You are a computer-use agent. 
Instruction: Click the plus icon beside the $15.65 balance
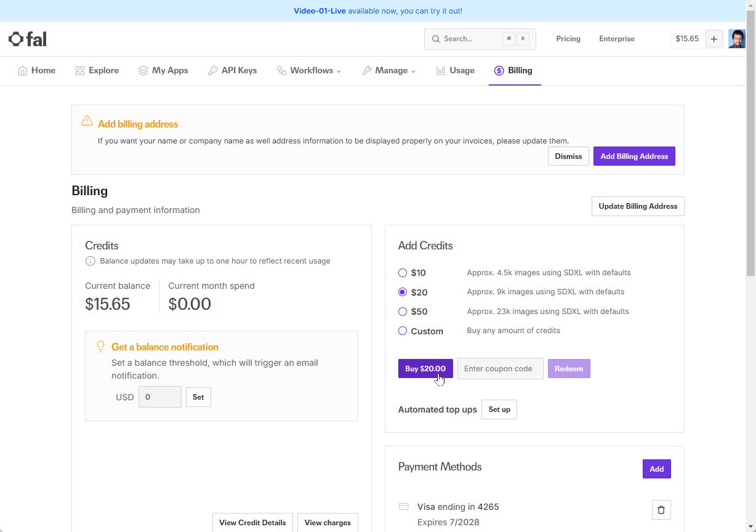pyautogui.click(x=714, y=39)
